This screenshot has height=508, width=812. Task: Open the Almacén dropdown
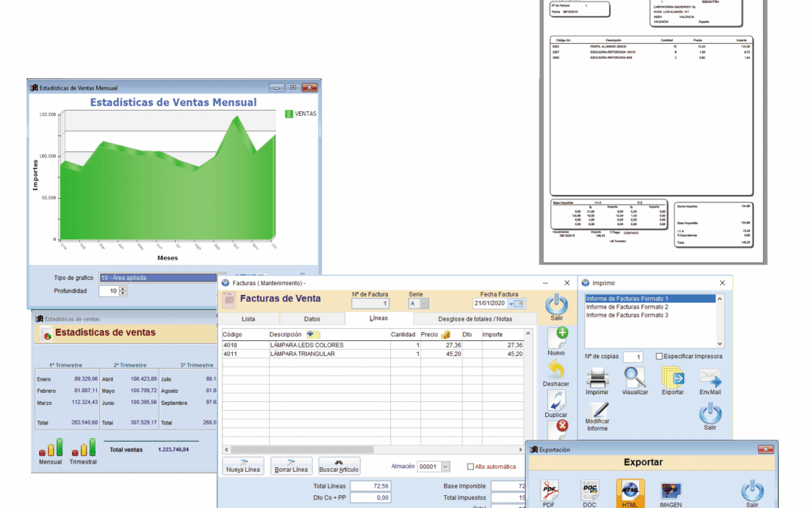(445, 467)
